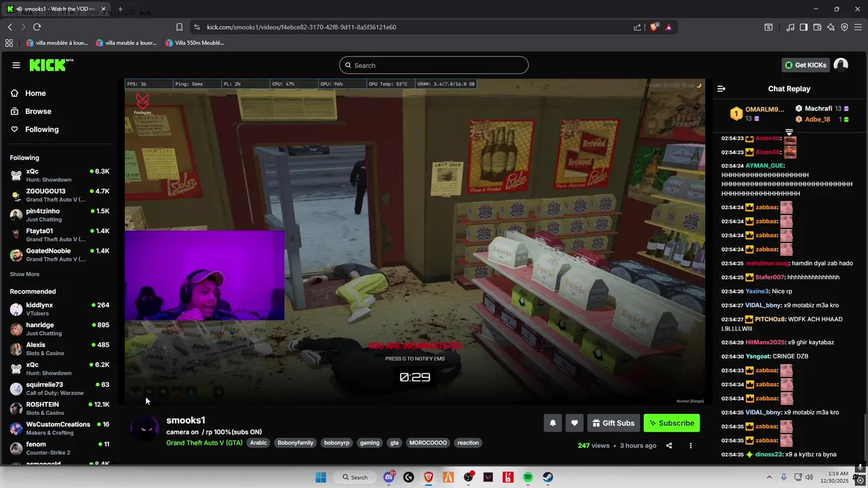The image size is (868, 488).
Task: Open Brave Shields lion icon
Action: (654, 27)
